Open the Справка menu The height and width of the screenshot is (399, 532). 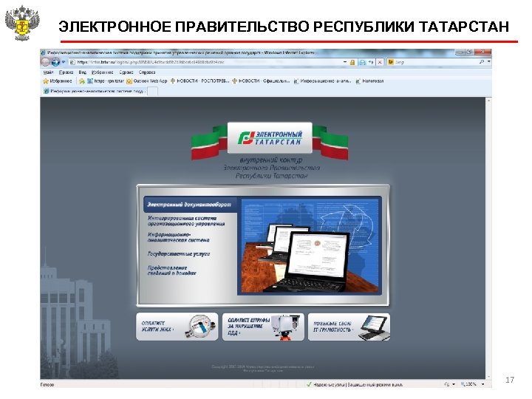coord(147,72)
